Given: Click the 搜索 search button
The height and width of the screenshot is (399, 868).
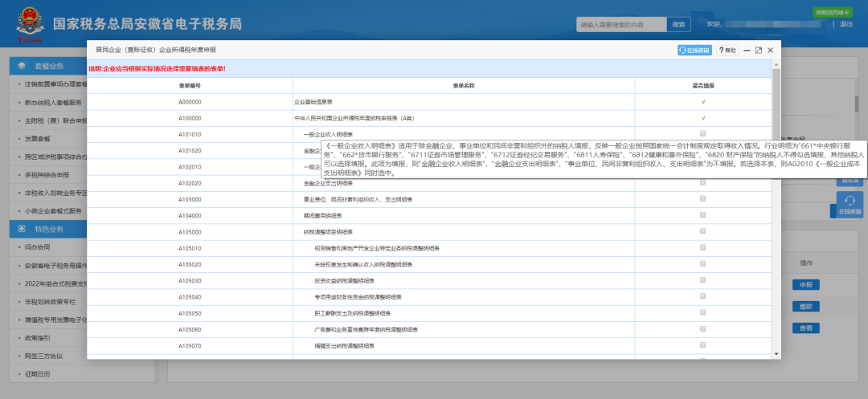Looking at the screenshot, I should [678, 24].
